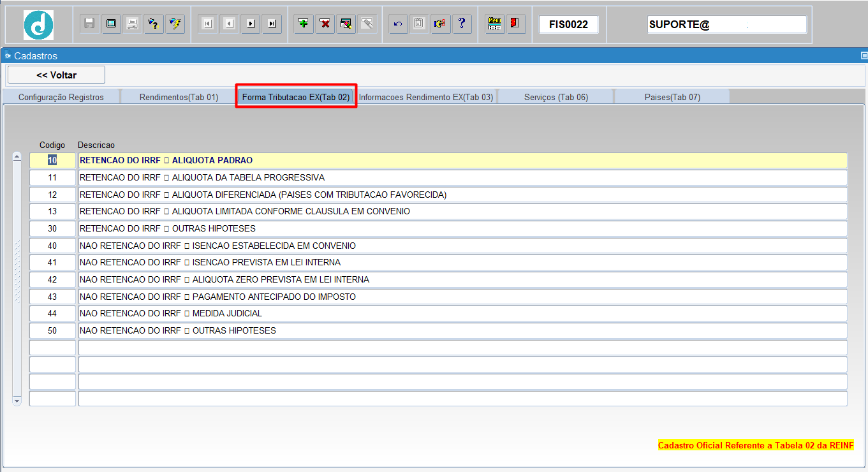Click the SUPORTE@ user field
Viewport: 868px width, 472px height.
click(x=727, y=24)
